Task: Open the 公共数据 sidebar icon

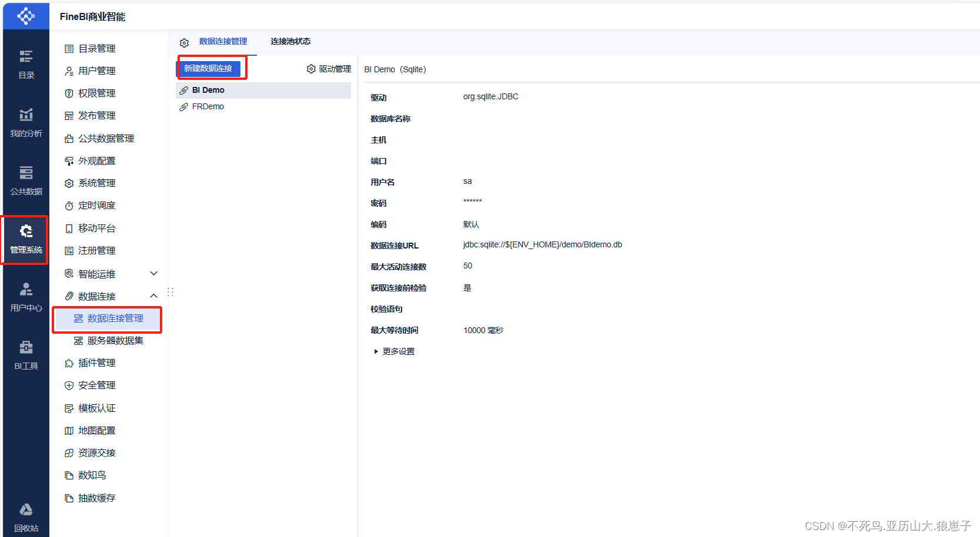Action: 25,180
